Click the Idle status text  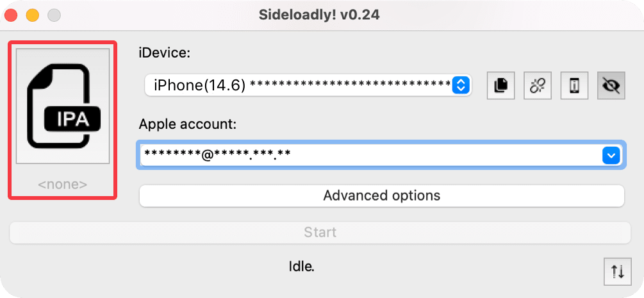click(301, 265)
